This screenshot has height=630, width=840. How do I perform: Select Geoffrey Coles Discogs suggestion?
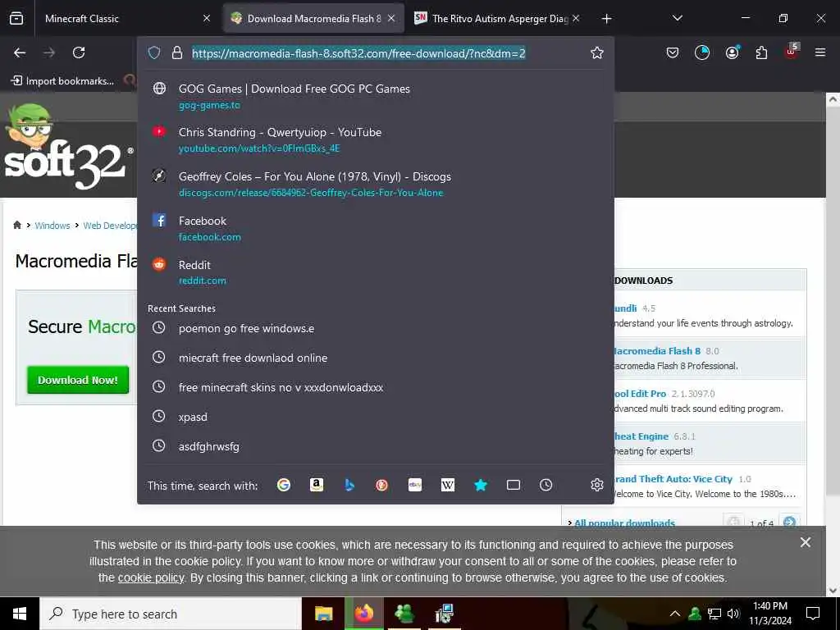coord(375,184)
